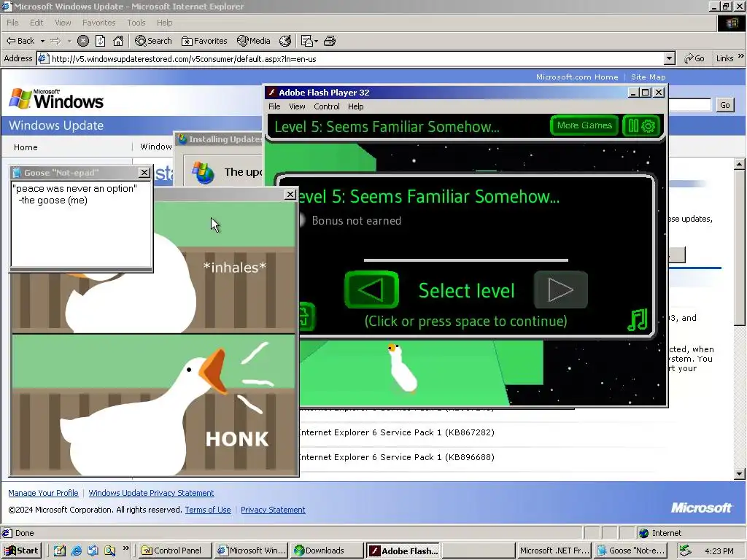Open the Terms of Use link
Image resolution: width=747 pixels, height=560 pixels.
coord(208,510)
